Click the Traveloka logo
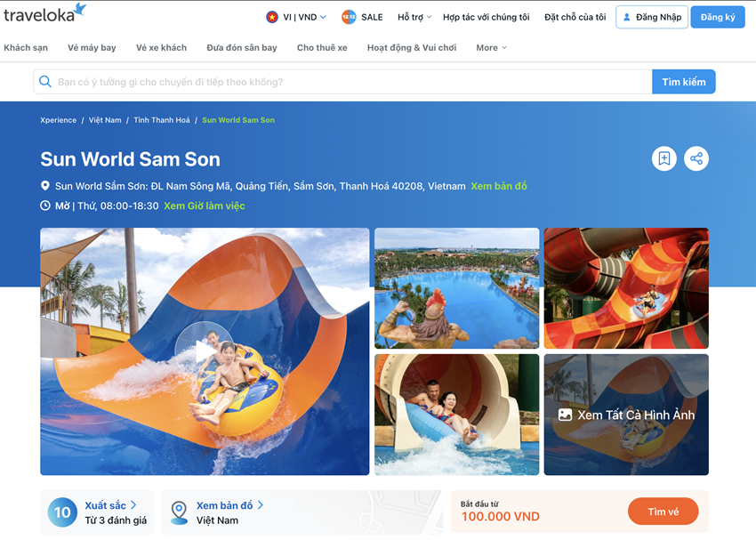Viewport: 756px width, 540px height. [44, 13]
